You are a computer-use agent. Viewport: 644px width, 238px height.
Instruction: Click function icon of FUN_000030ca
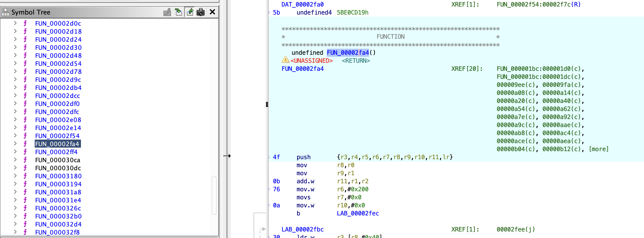[25, 160]
